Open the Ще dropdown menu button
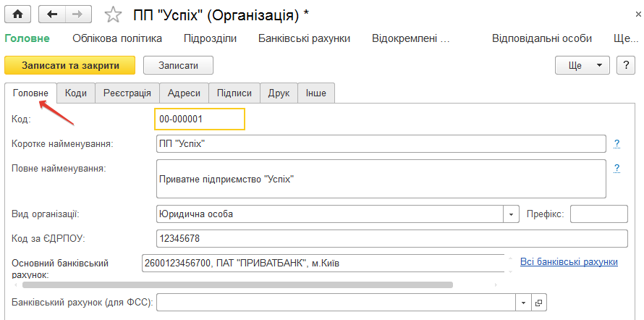The width and height of the screenshot is (644, 320). click(582, 65)
